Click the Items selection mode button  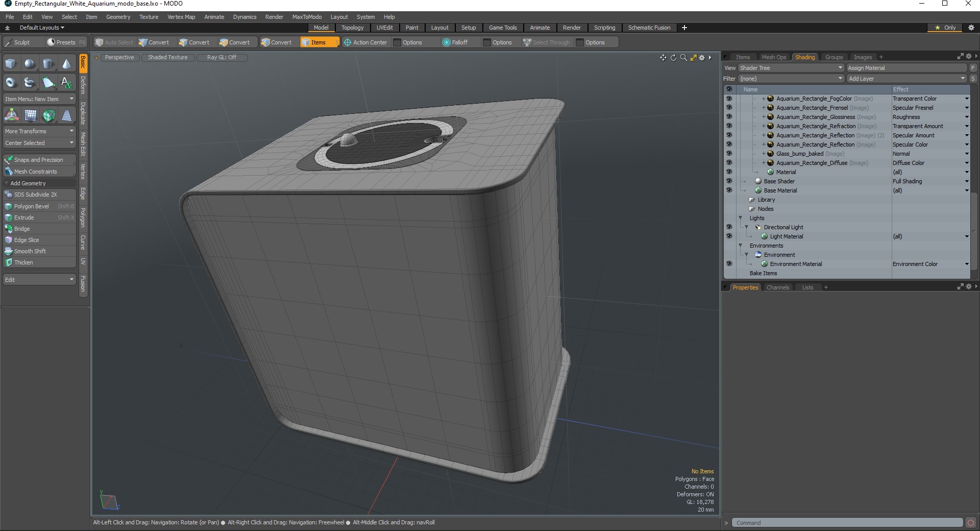(x=320, y=42)
